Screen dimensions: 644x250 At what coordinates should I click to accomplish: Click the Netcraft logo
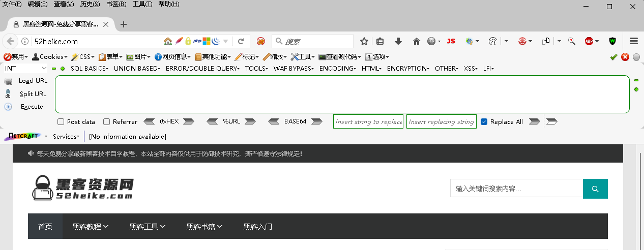coord(22,137)
